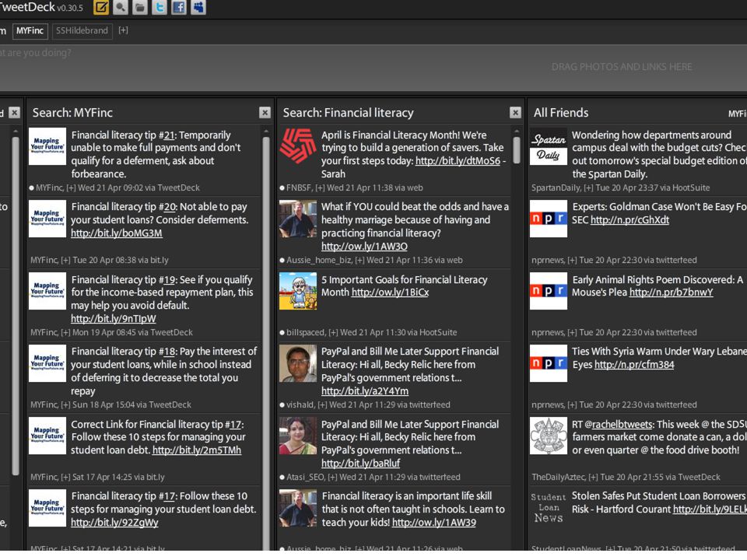Click the Search: MYFinc column scrollbar

coord(266,343)
